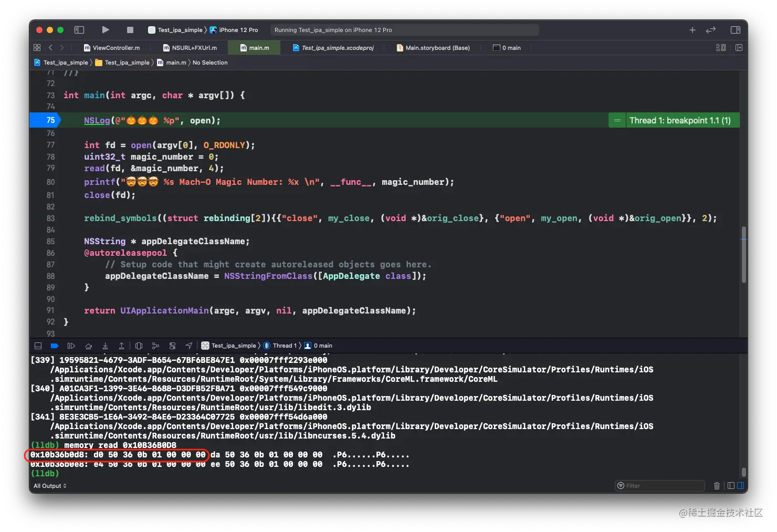
Task: Toggle the breakpoint on line 75
Action: tap(46, 120)
